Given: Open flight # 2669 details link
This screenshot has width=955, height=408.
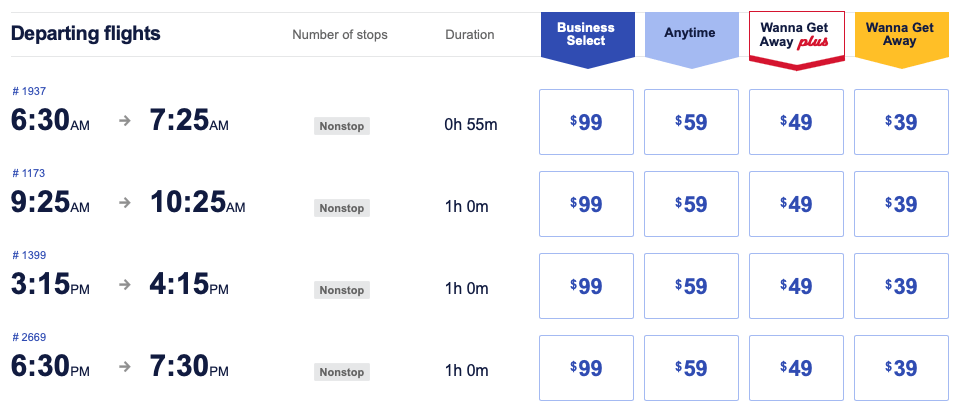Looking at the screenshot, I should click(29, 337).
